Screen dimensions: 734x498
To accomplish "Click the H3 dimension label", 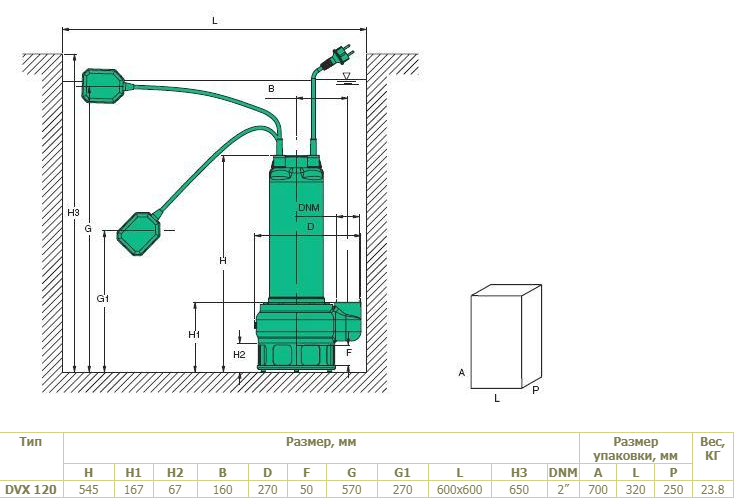I will point(73,213).
